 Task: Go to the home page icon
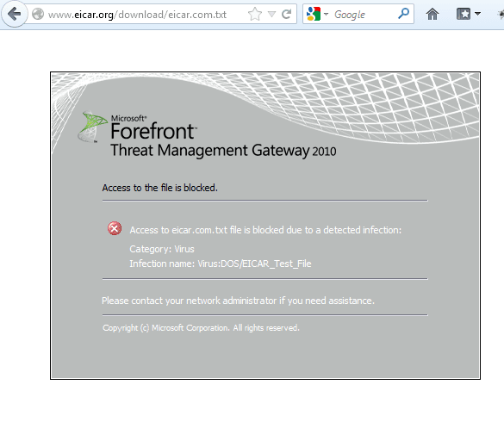point(432,14)
